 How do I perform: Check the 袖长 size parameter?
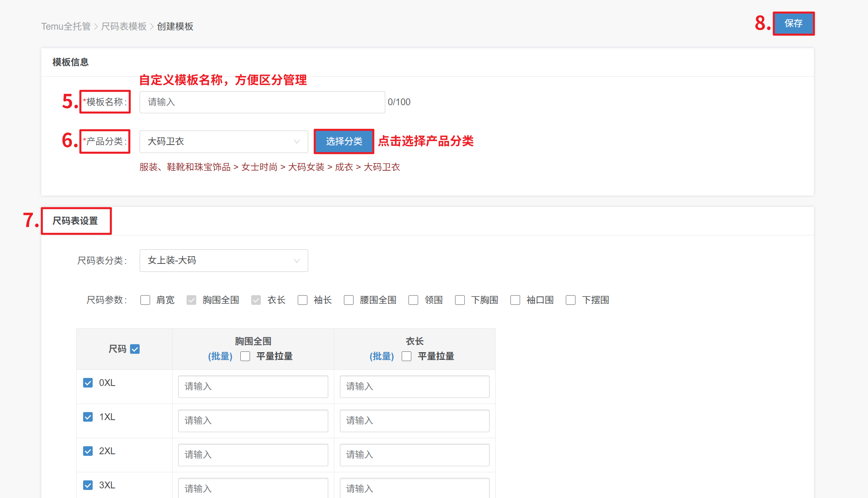303,300
